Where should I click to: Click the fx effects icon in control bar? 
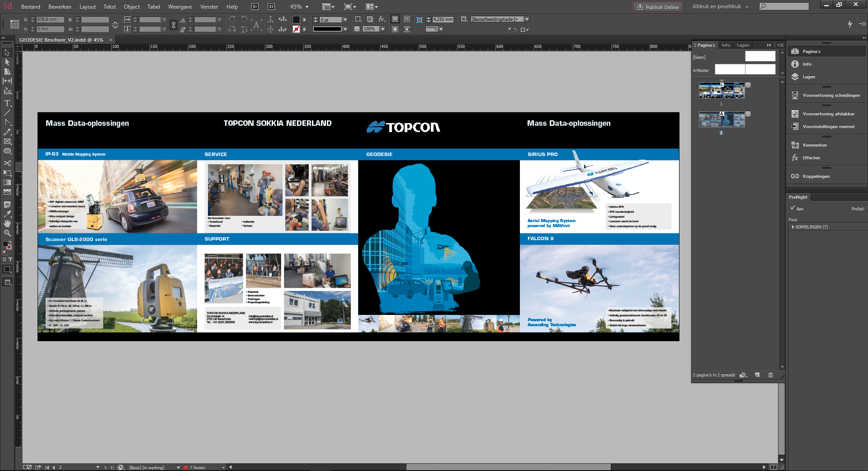point(382,19)
